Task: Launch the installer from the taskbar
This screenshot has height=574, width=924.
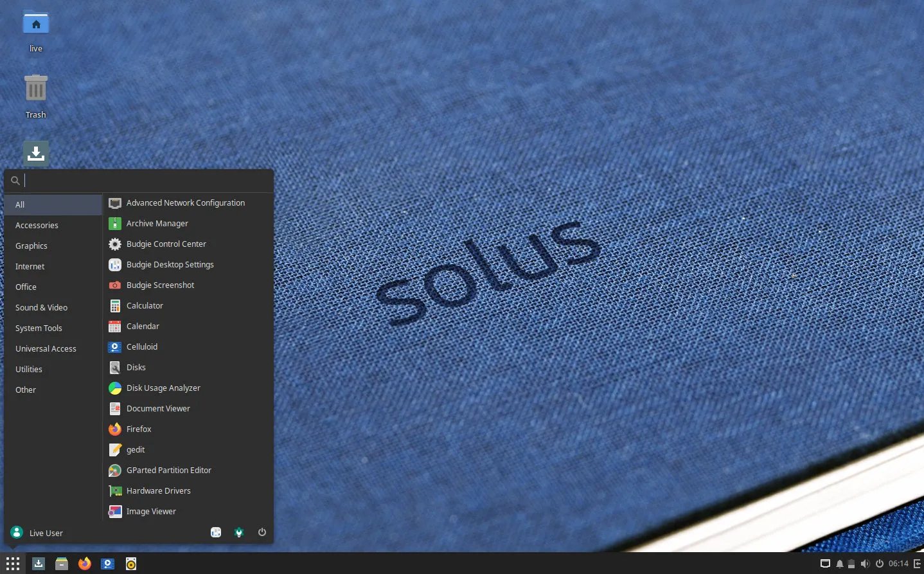Action: click(39, 564)
